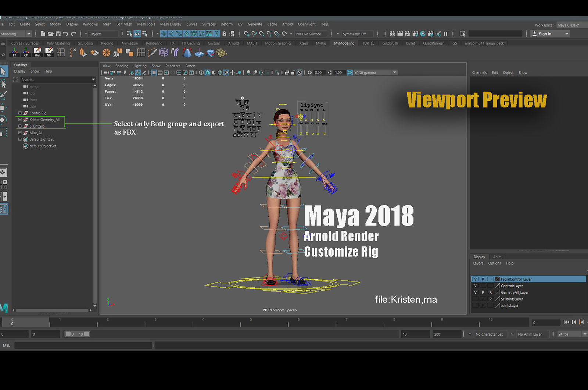Click the Undo arrow in status line
588x390 pixels.
[65, 34]
